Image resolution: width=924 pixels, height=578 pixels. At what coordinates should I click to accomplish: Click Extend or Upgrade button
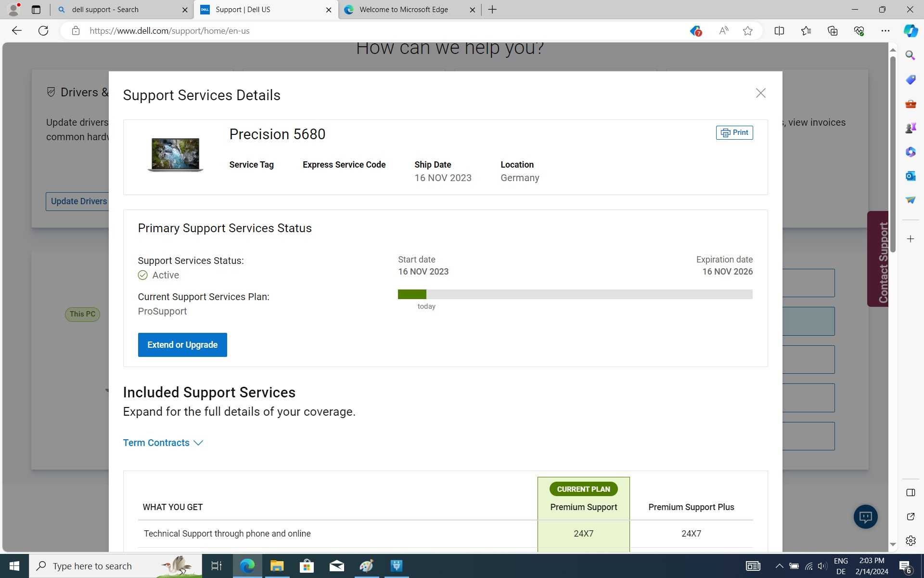pos(182,345)
